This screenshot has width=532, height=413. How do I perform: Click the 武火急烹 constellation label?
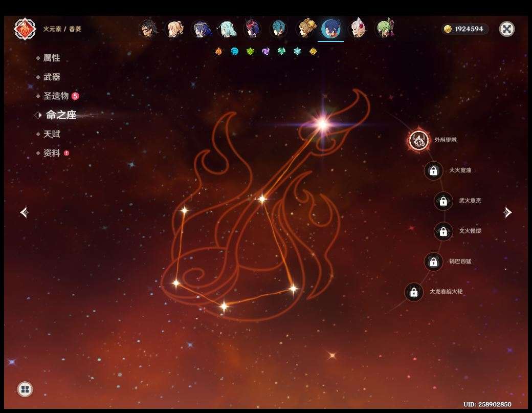coord(470,201)
